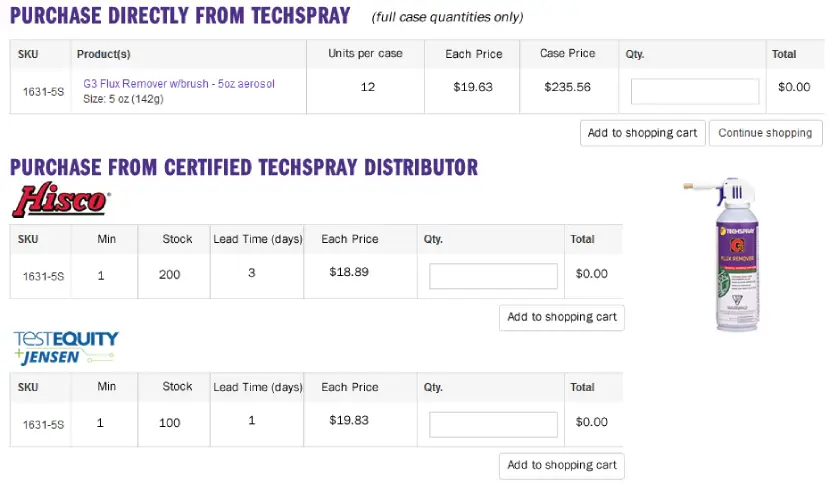The image size is (830, 484).
Task: Click the TestEquity $19.83 each price
Action: tap(349, 420)
